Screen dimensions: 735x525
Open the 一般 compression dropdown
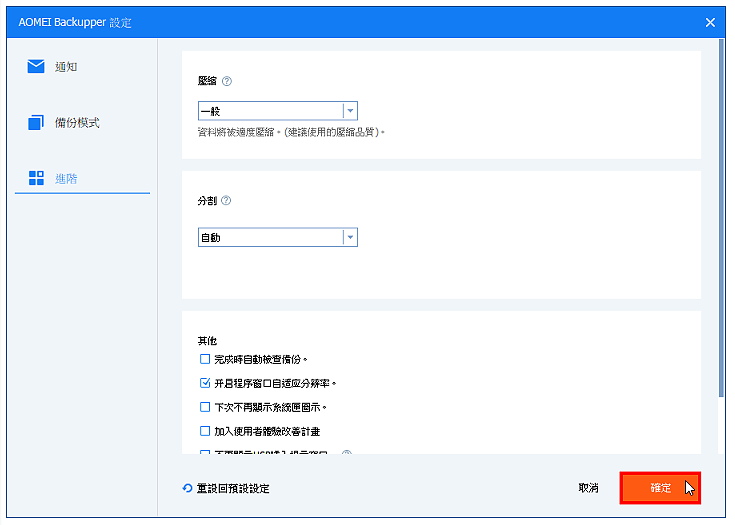[x=278, y=111]
